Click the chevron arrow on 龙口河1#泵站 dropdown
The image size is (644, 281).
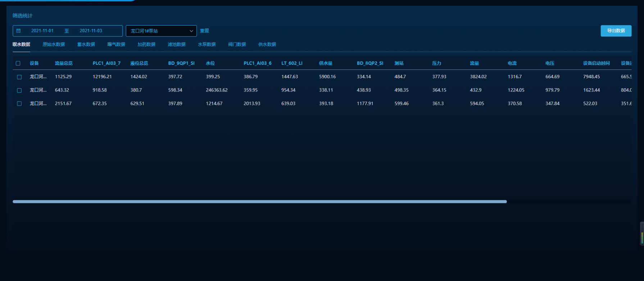(191, 31)
